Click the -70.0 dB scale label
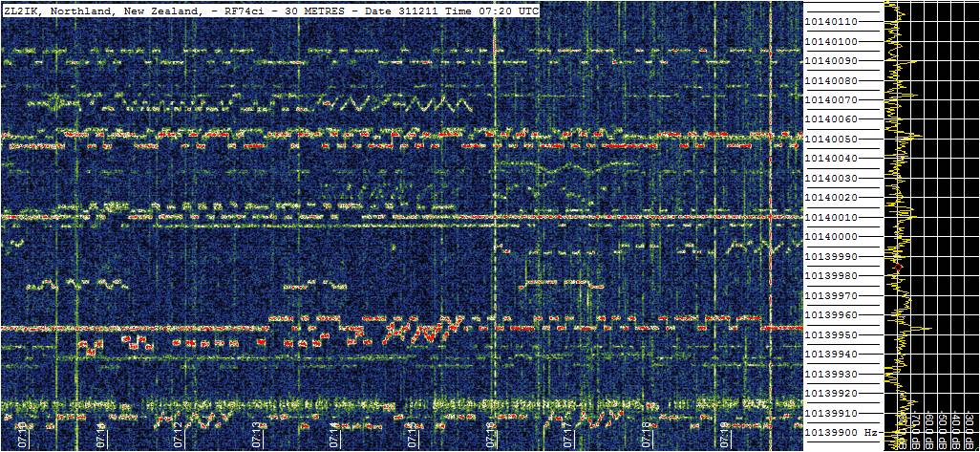This screenshot has width=980, height=452. [916, 431]
